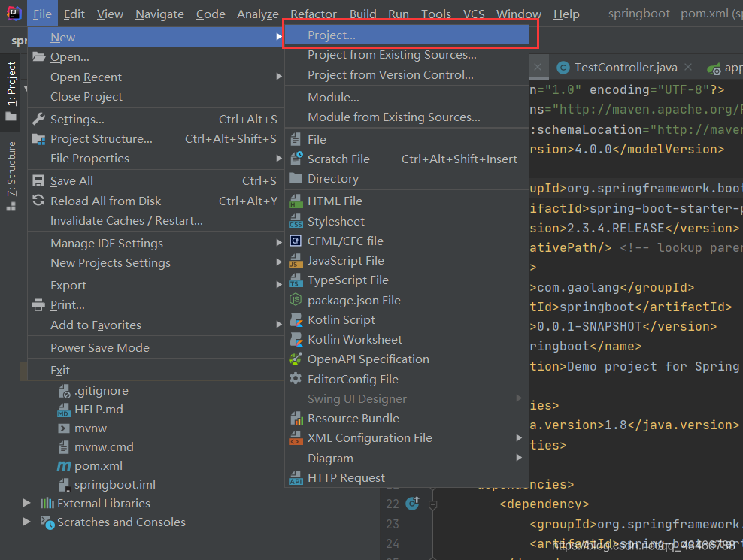Image resolution: width=743 pixels, height=560 pixels.
Task: Click the EditorConfig File gear icon
Action: (x=296, y=379)
